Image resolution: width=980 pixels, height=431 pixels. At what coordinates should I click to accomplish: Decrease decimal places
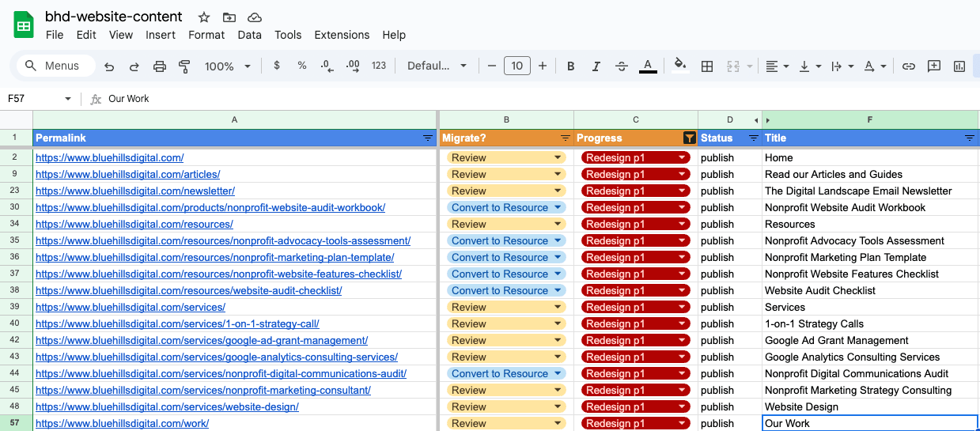point(327,66)
